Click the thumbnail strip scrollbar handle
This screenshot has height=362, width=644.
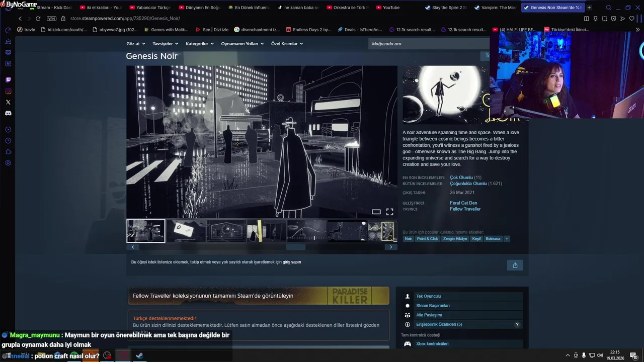(x=296, y=247)
